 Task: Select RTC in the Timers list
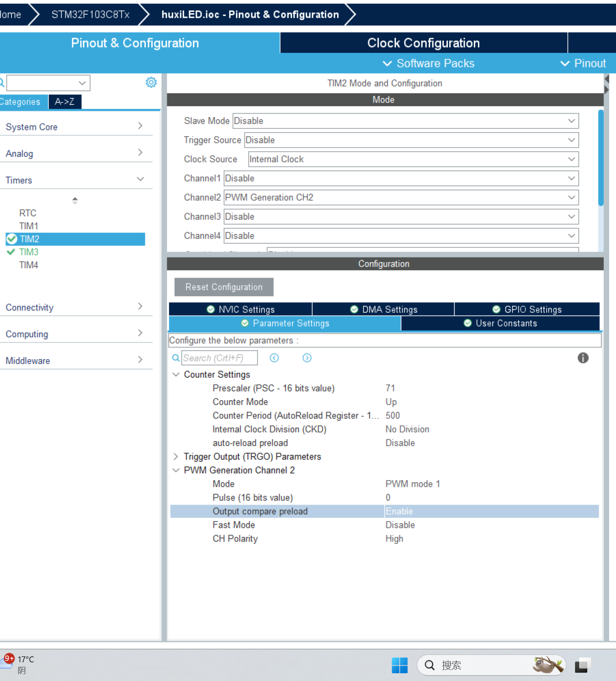(28, 213)
